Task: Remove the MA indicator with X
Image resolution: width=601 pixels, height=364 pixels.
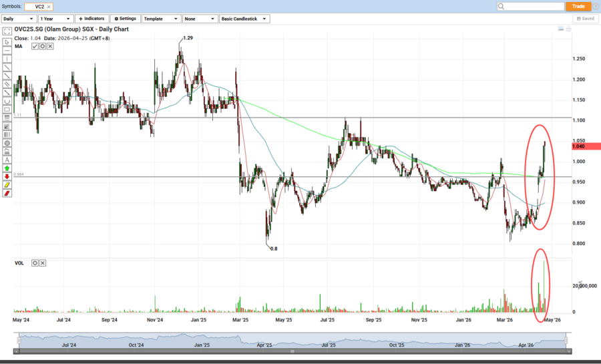Action: pos(50,46)
